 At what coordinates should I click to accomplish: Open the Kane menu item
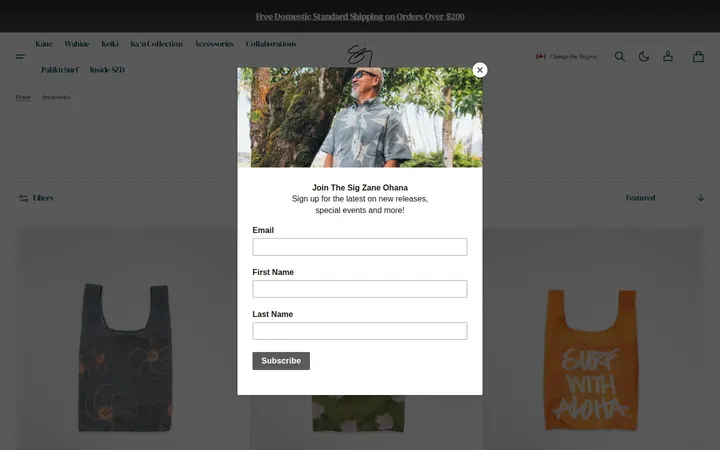[x=44, y=44]
